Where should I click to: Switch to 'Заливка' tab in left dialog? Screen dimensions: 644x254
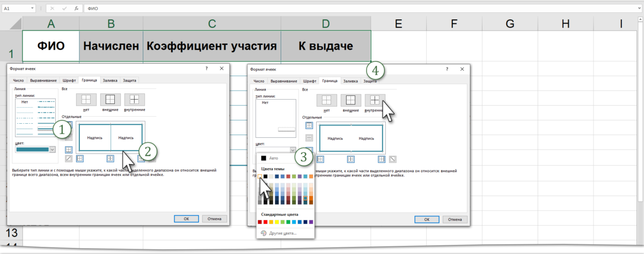pos(109,80)
